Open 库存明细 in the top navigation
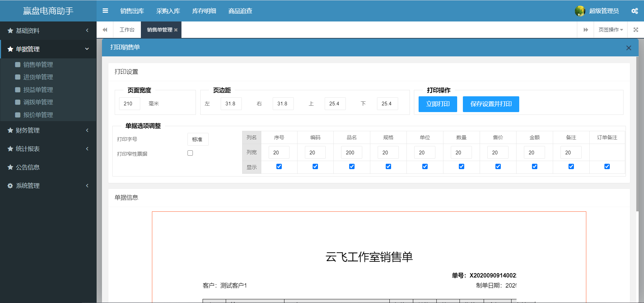644x303 pixels. tap(204, 11)
